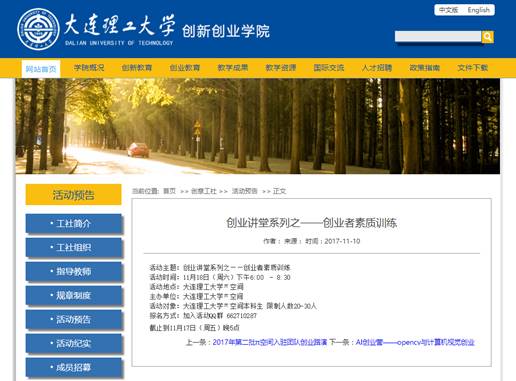The image size is (516, 381).
Task: Click the 首页 breadcrumb link
Action: (x=169, y=191)
